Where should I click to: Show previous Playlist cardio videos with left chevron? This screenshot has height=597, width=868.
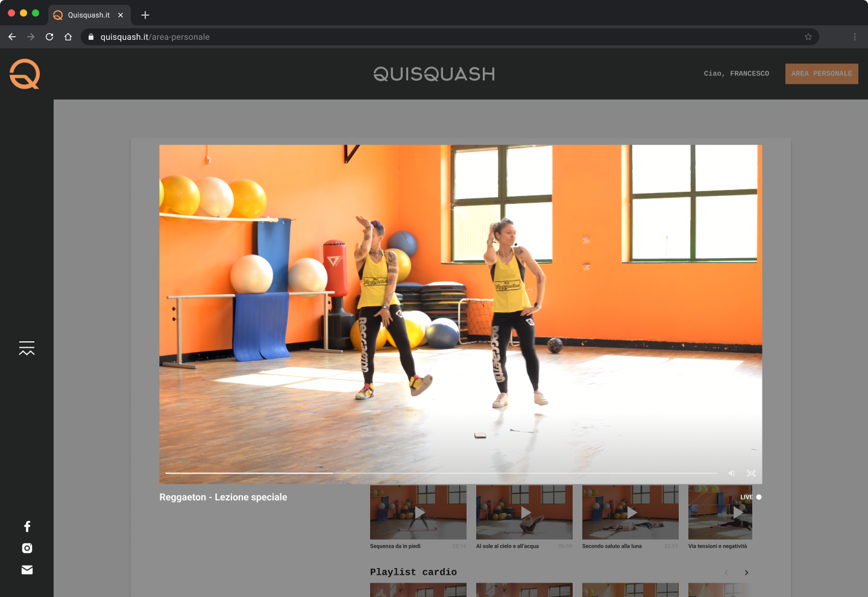[726, 573]
